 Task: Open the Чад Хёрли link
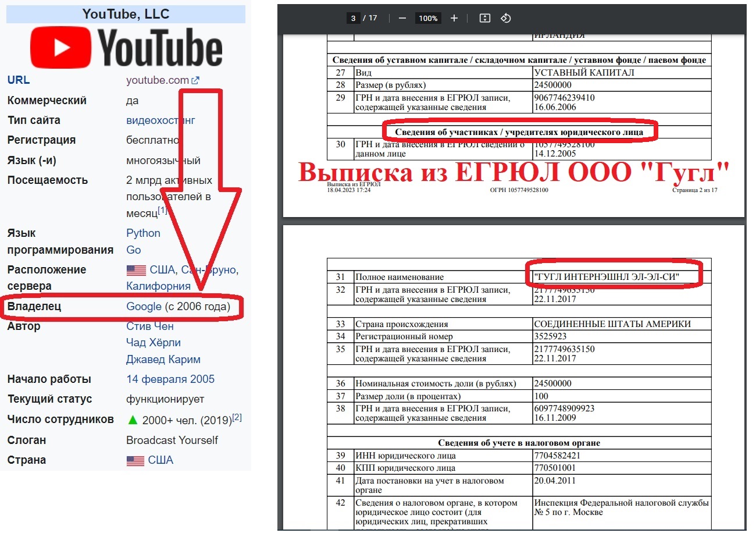coord(154,343)
